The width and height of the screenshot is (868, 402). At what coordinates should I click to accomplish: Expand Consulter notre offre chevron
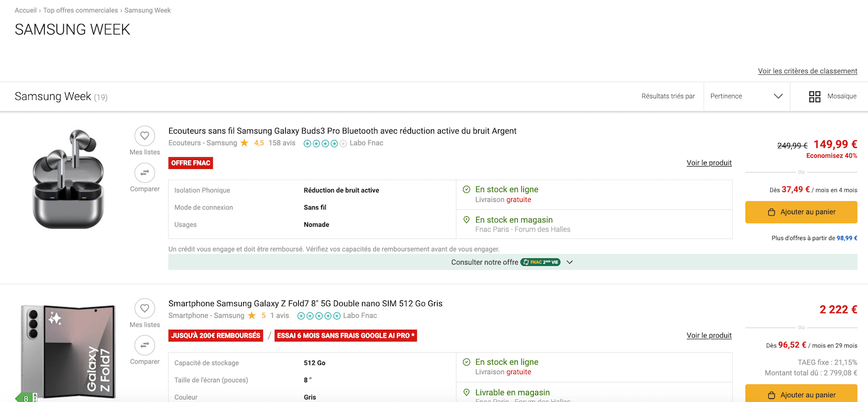(570, 262)
